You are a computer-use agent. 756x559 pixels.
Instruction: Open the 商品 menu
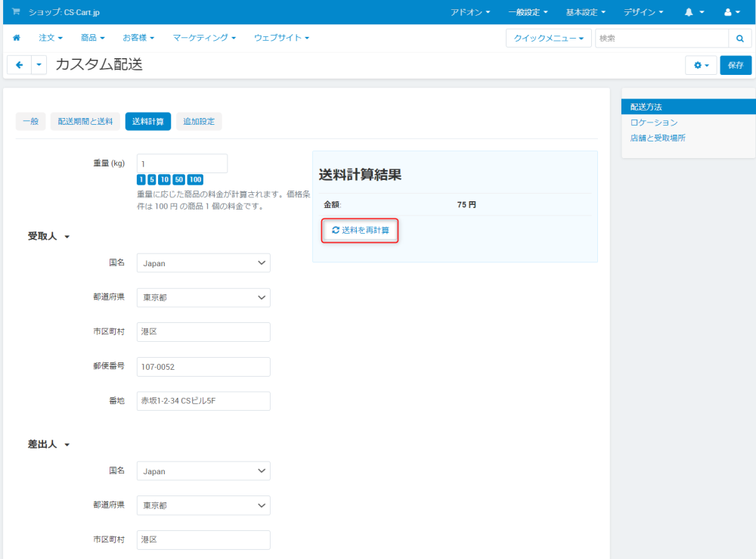pyautogui.click(x=92, y=38)
